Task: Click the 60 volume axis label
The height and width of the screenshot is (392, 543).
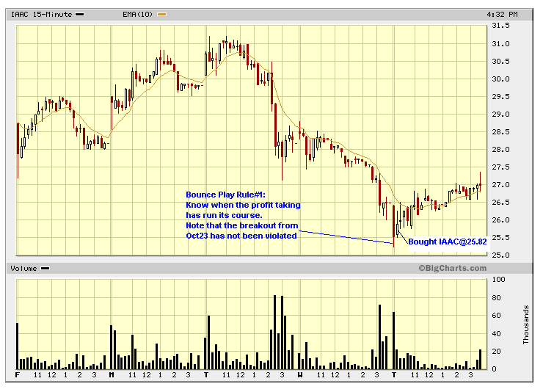Action: click(496, 316)
